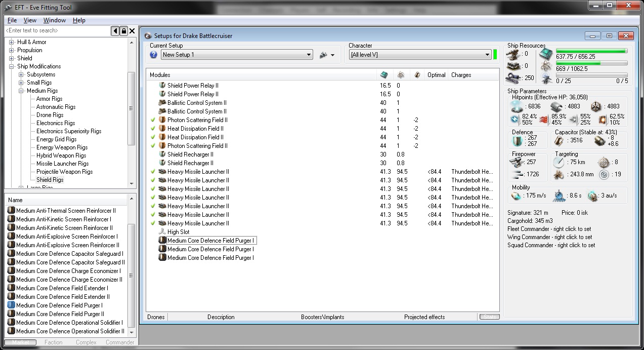Select the Market tab
Viewport: 644px width, 350px height.
coord(21,342)
